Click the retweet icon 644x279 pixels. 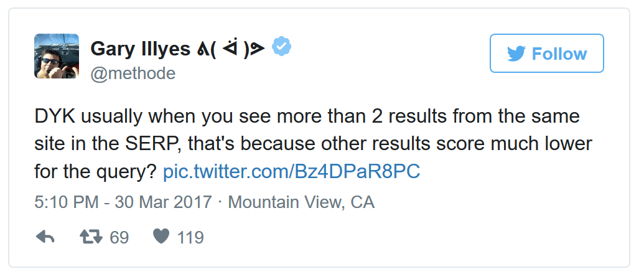(91, 237)
